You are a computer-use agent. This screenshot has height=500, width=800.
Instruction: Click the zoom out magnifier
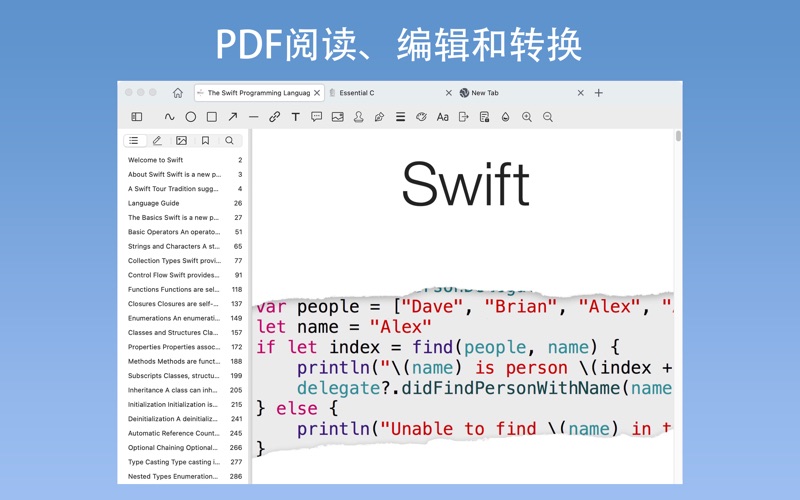pyautogui.click(x=548, y=117)
